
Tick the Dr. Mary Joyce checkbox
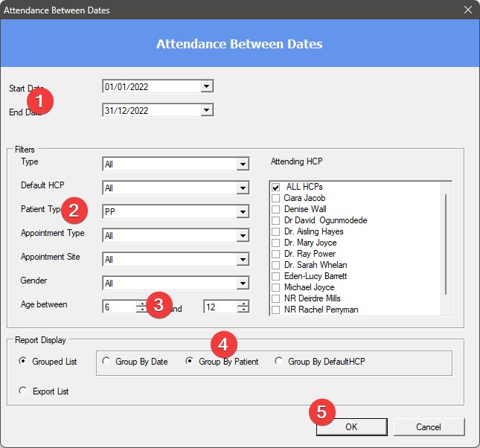(x=276, y=243)
